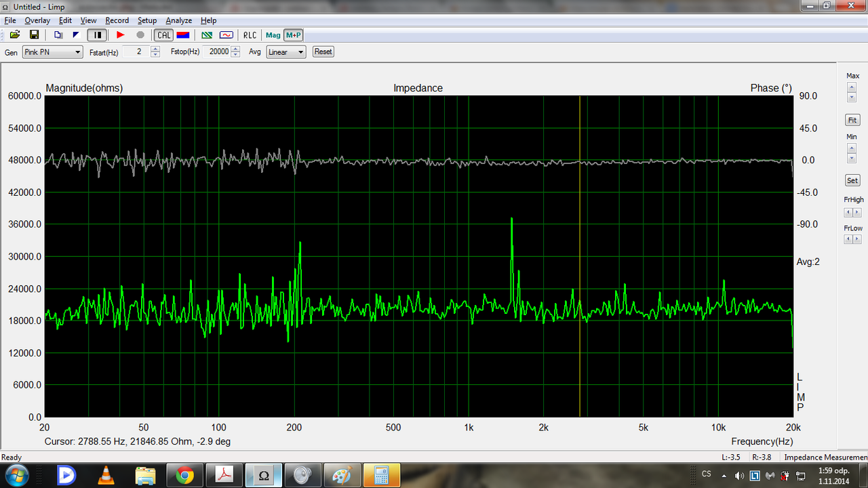Click the FrHigh right arrow

(857, 212)
